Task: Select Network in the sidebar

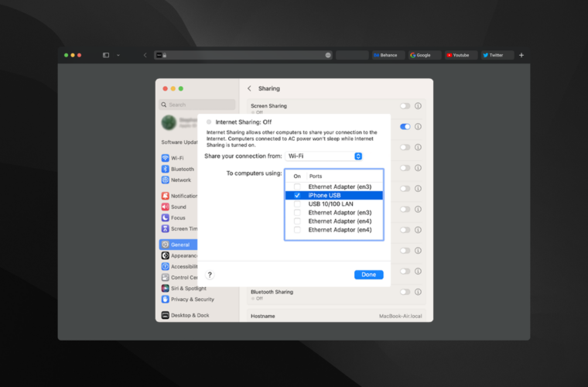Action: tap(179, 180)
